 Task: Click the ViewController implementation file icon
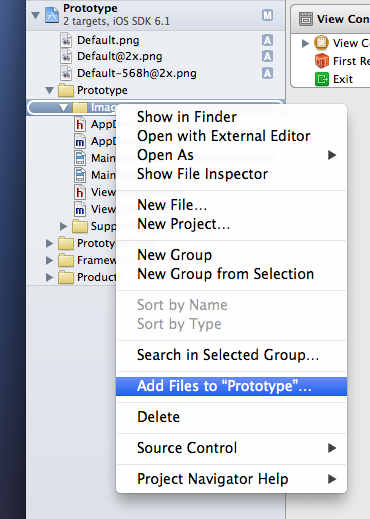pos(80,209)
